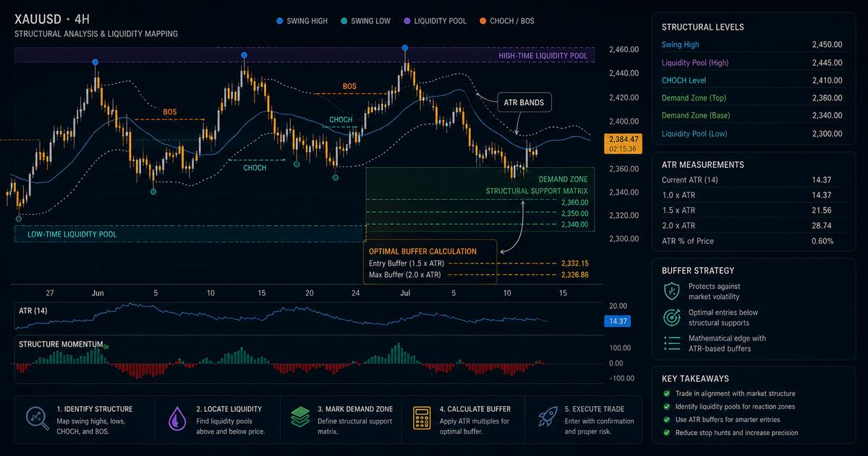Click the DEMAND ZONE label
The width and height of the screenshot is (868, 456).
click(x=563, y=179)
